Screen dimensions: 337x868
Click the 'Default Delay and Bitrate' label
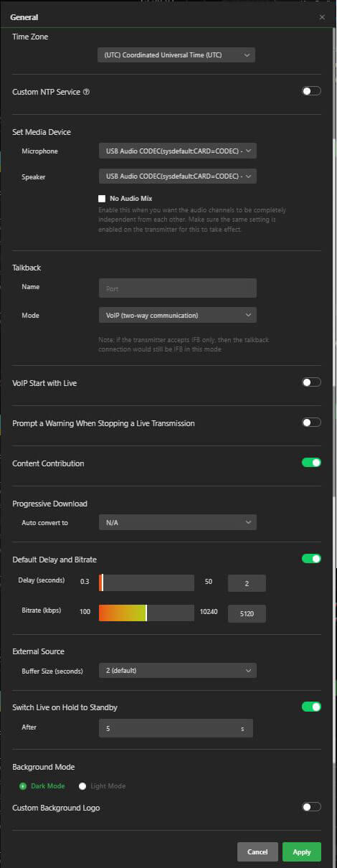(54, 560)
